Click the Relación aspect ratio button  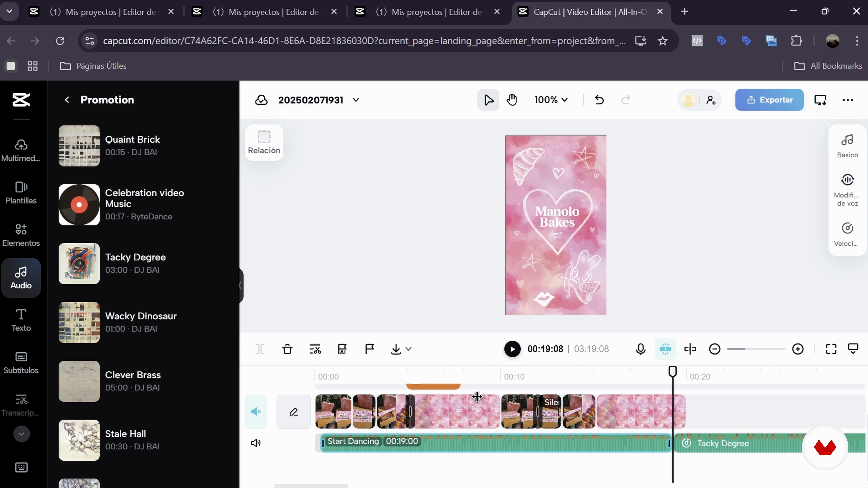pos(264,143)
